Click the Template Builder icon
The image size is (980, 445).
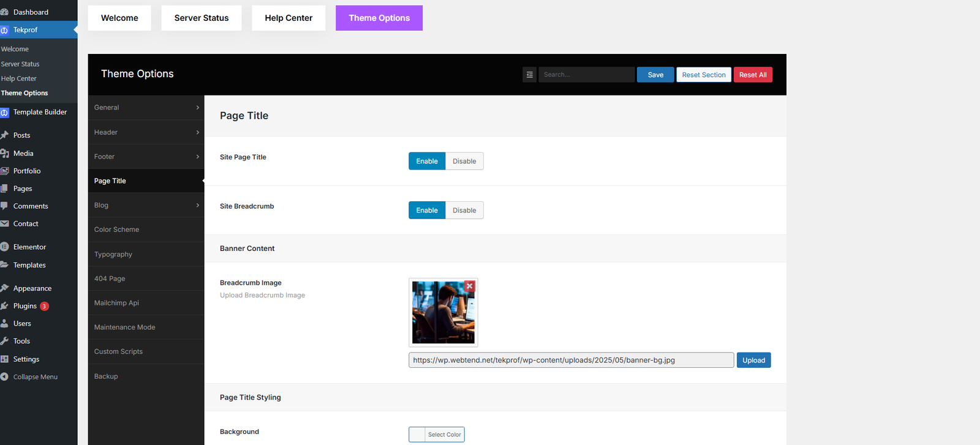pos(4,113)
